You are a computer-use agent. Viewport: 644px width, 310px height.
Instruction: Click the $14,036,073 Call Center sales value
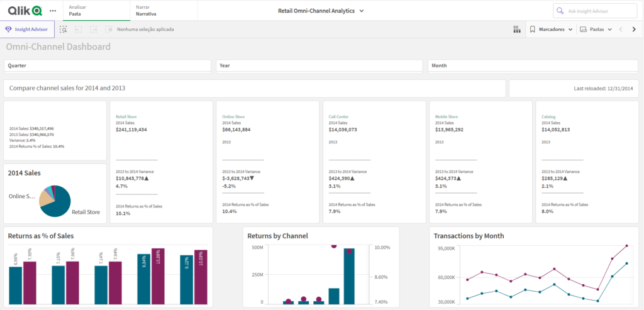(343, 130)
